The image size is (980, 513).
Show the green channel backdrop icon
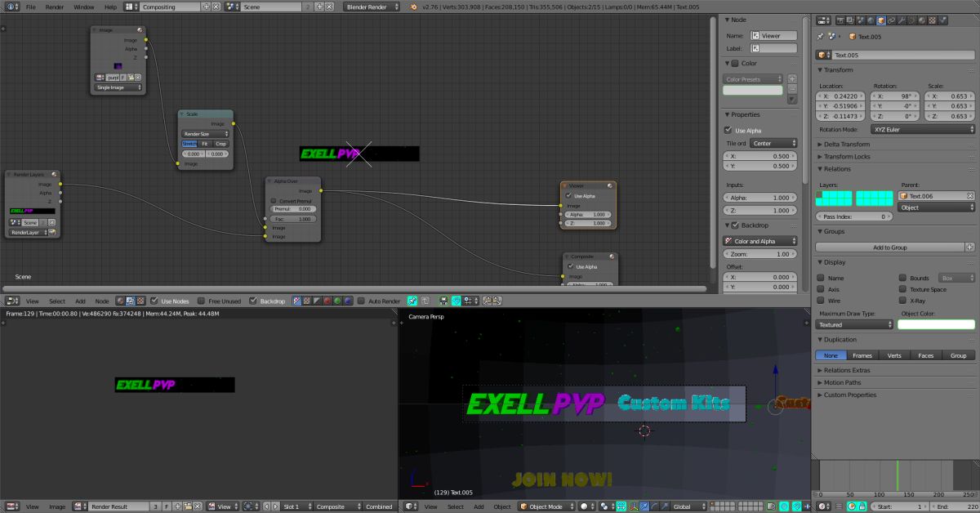pos(337,301)
